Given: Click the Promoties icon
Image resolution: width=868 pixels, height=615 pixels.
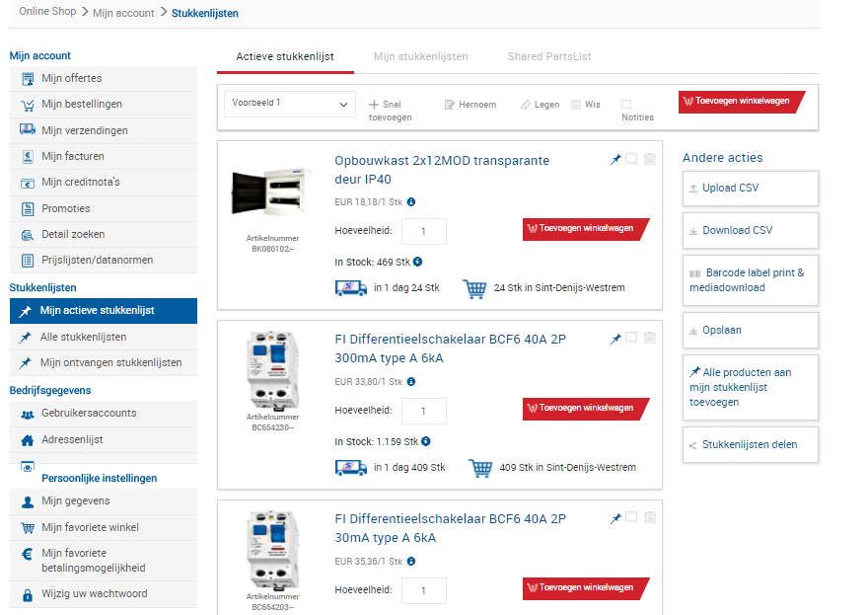Looking at the screenshot, I should (28, 209).
